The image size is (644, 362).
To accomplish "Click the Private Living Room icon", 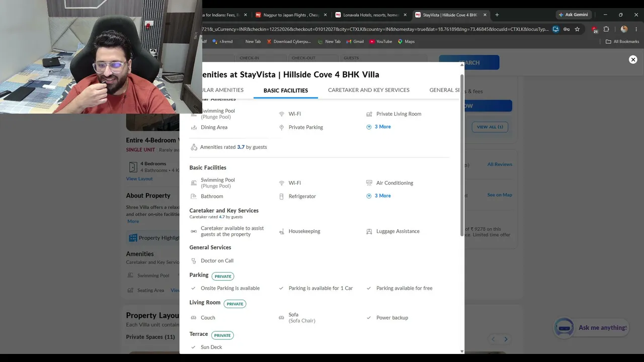I will [x=369, y=114].
